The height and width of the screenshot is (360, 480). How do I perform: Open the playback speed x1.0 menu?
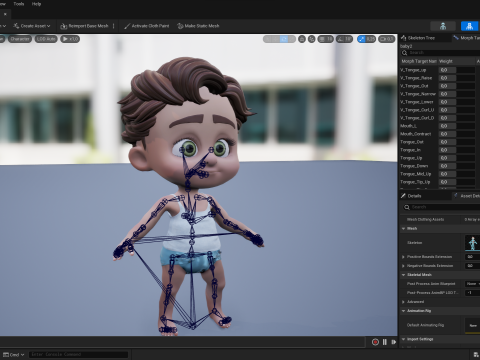click(x=70, y=39)
